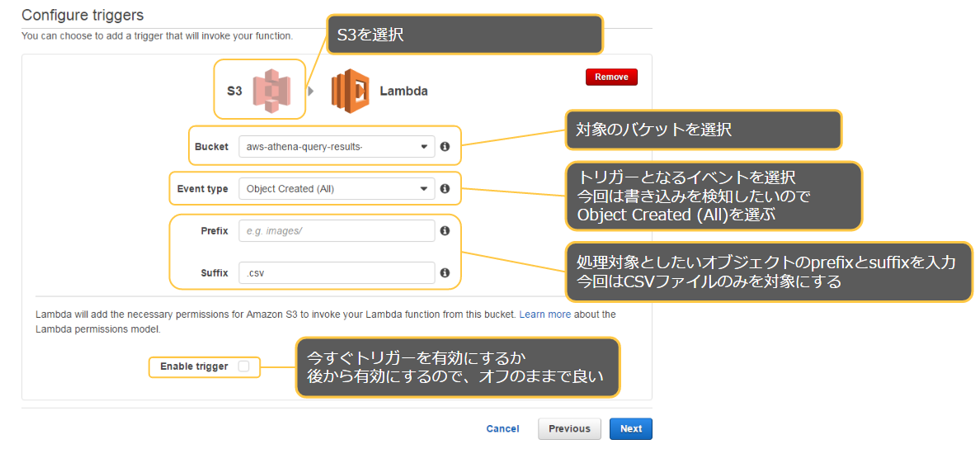Click the Suffix field label
Image resolution: width=980 pixels, height=449 pixels.
pyautogui.click(x=214, y=272)
